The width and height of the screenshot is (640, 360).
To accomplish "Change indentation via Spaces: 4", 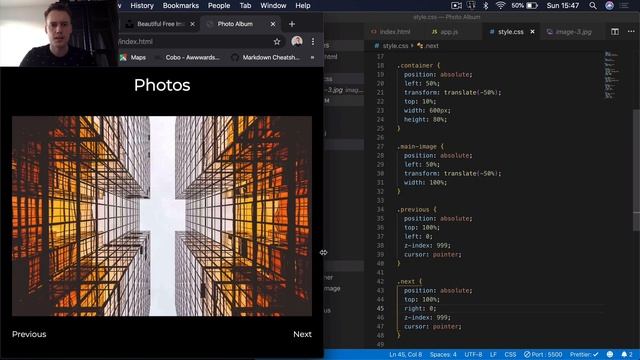I will tap(443, 354).
